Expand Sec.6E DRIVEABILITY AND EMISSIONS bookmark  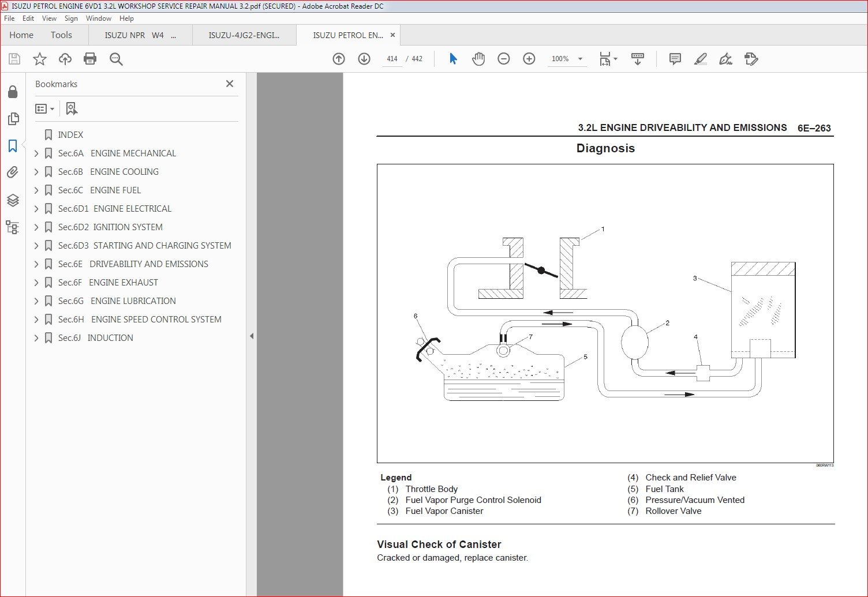click(x=36, y=264)
